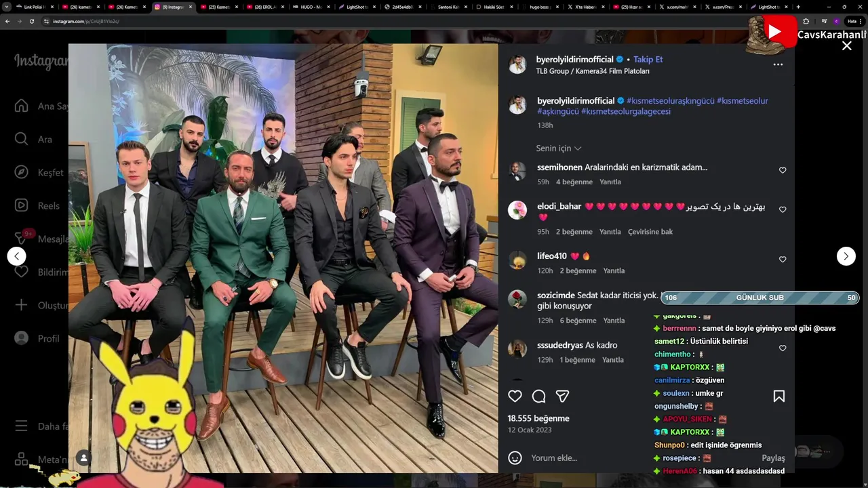Show translation with 'Çevirisine bak'

click(650, 232)
